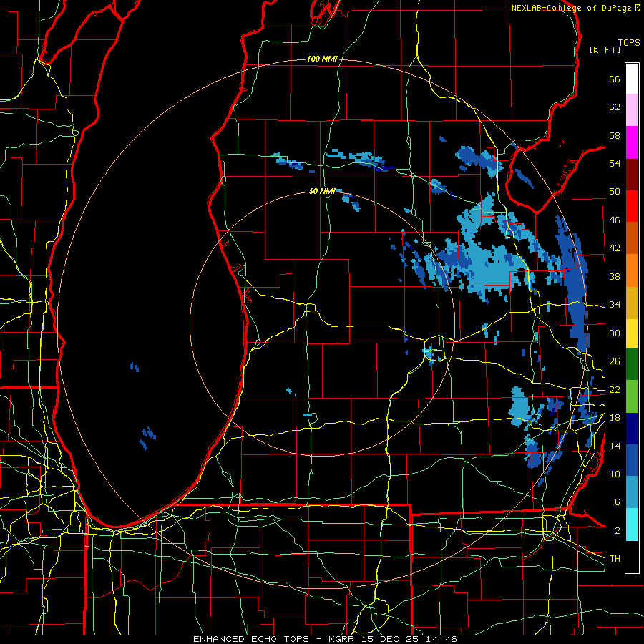Select the light green 22 kft swatch
Image resolution: width=644 pixels, height=644 pixels.
632,396
